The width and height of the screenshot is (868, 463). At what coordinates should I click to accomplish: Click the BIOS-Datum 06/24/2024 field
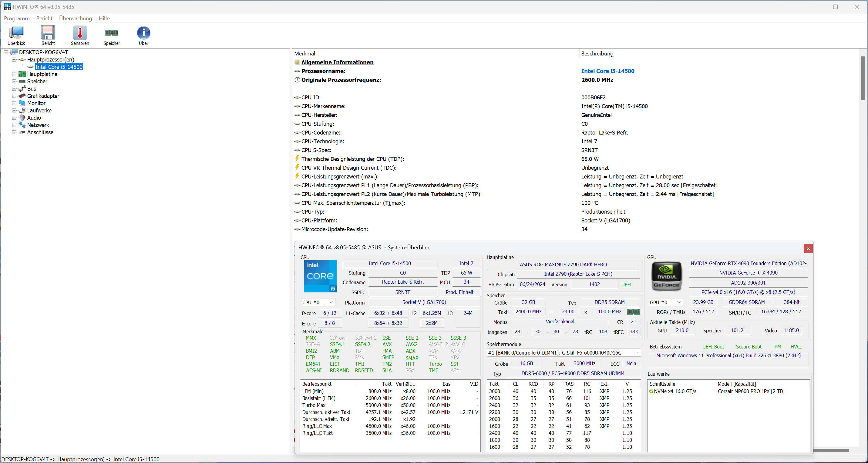point(532,284)
